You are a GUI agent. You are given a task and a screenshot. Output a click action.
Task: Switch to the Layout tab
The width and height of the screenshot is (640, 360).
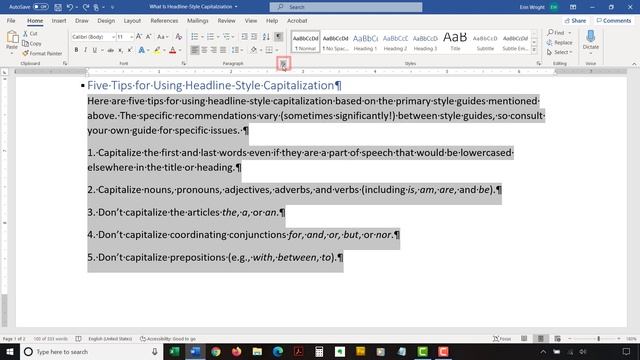tap(132, 21)
